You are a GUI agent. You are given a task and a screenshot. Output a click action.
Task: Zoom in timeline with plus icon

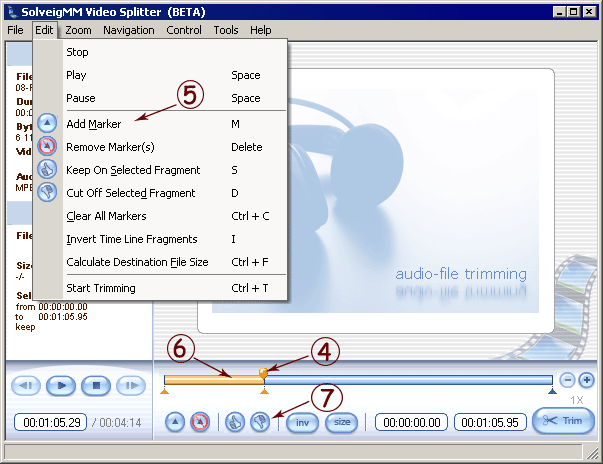click(x=587, y=381)
